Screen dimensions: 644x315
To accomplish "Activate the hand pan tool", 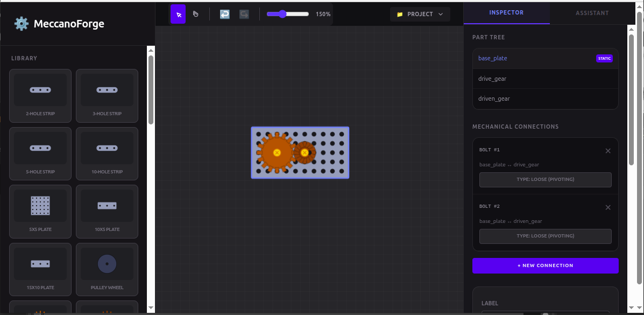I will [x=195, y=14].
